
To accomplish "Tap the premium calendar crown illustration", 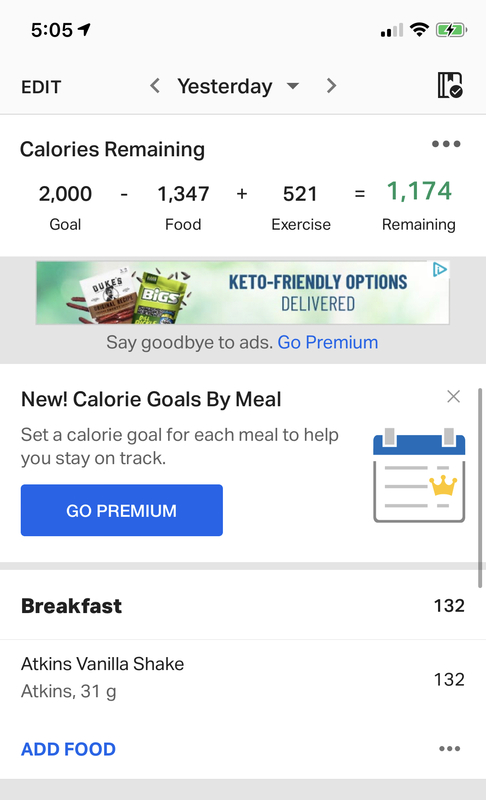I will 419,476.
